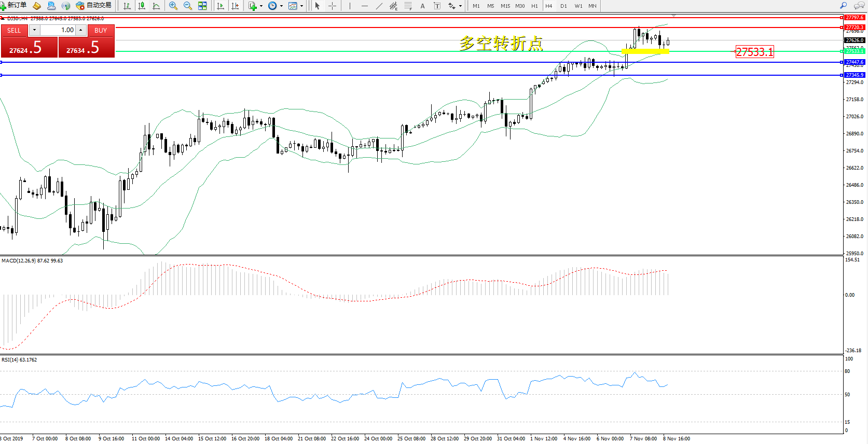Click the Zoom Out magnifier icon

pyautogui.click(x=188, y=6)
